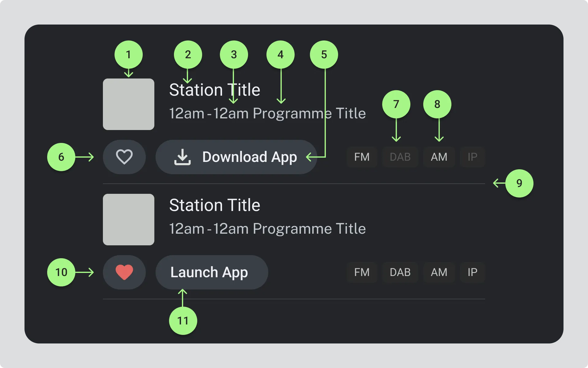Click the second Station Title text
Screen dimensions: 588x368
214,205
